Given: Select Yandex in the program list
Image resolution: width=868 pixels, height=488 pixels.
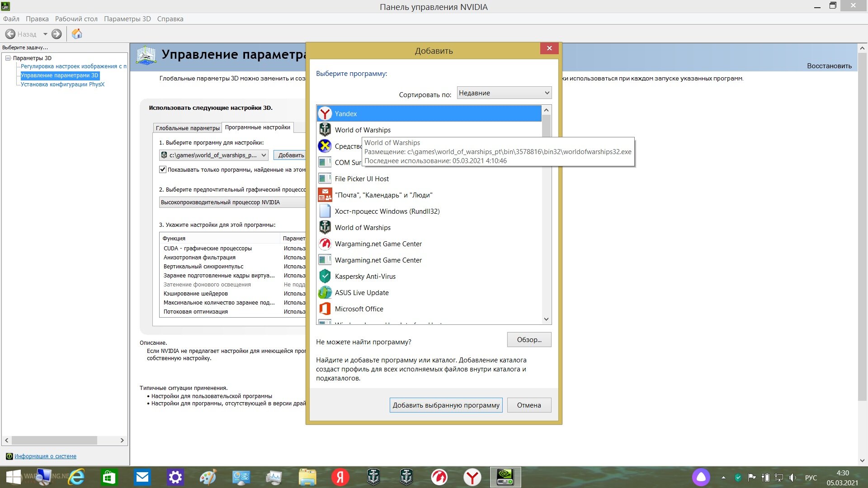Looking at the screenshot, I should [x=429, y=113].
